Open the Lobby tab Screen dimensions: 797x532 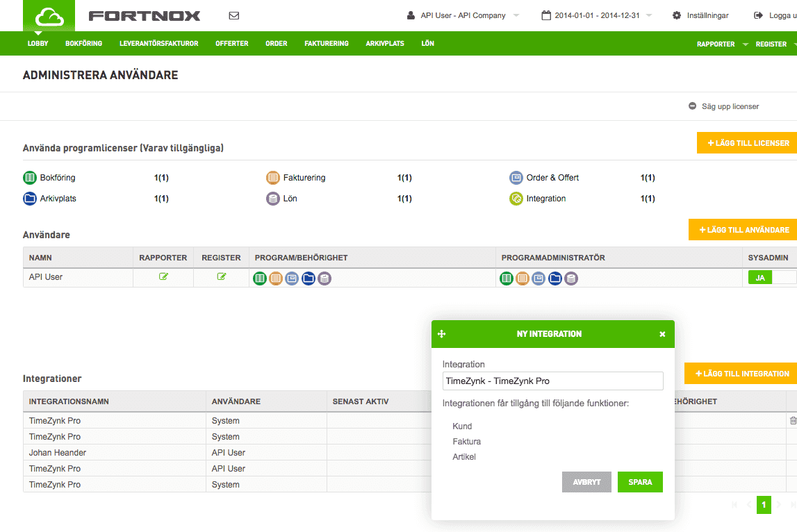click(38, 44)
